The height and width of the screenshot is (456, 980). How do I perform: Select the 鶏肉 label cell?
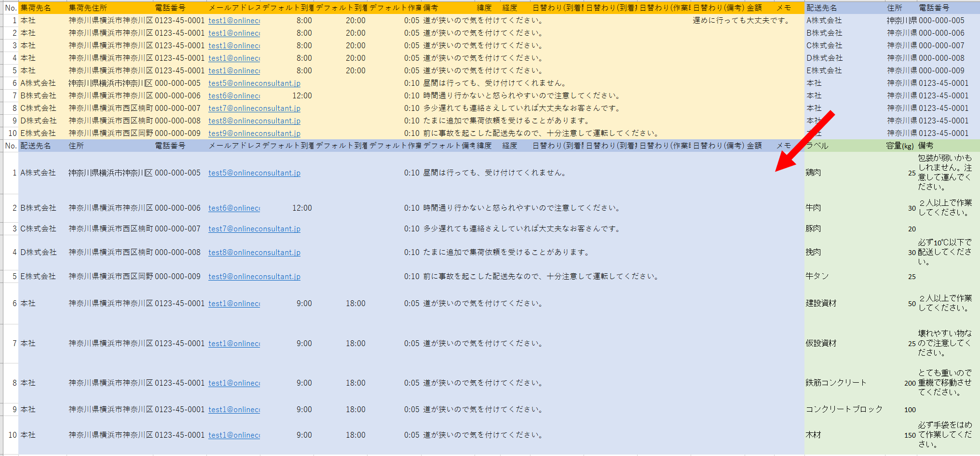click(x=814, y=173)
